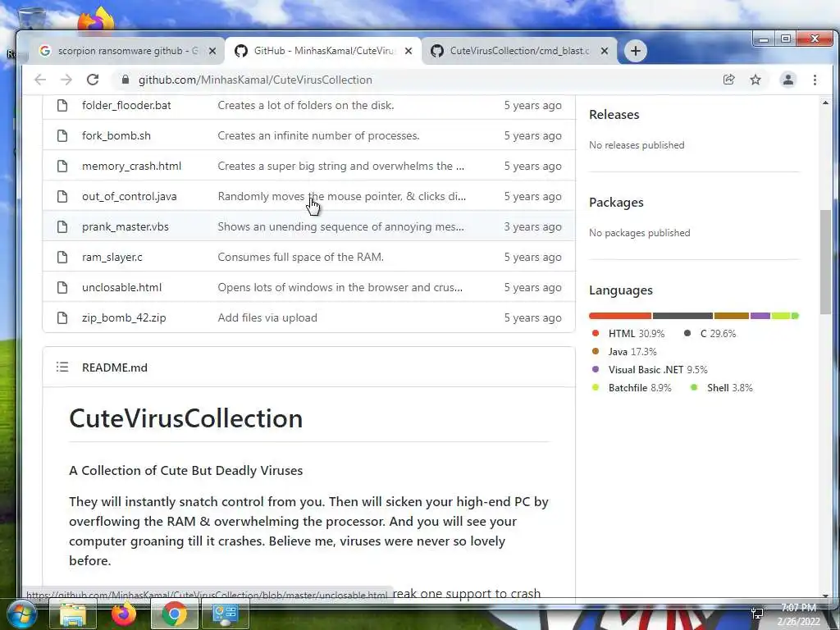Click the Visual Basic .NET 9.5% entry
Screen dimensions: 840x630
click(650, 370)
